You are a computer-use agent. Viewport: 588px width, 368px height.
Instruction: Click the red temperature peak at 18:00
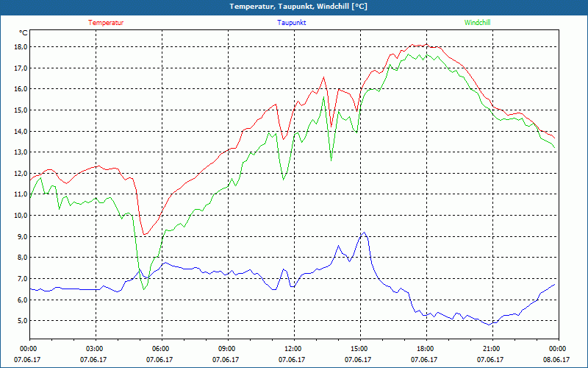tap(426, 44)
